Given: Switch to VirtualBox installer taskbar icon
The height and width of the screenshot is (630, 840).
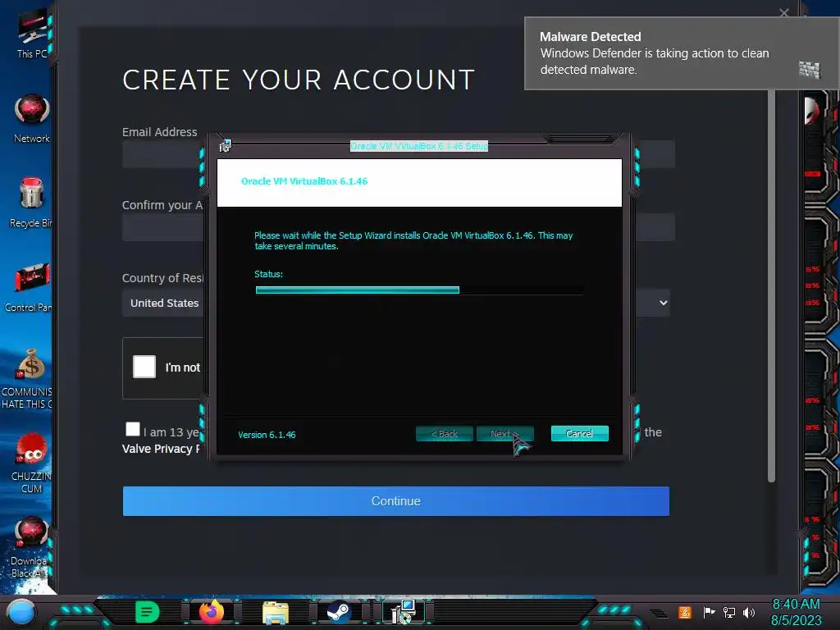Looking at the screenshot, I should (403, 612).
